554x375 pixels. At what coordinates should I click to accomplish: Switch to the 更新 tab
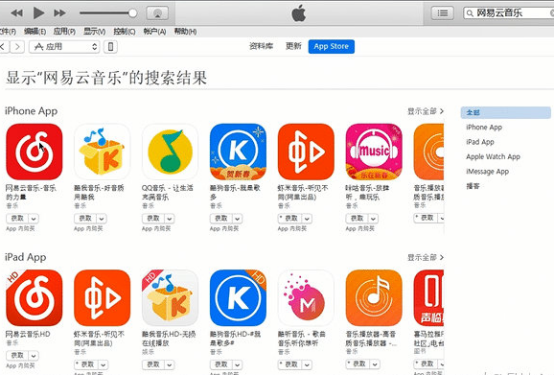[x=293, y=46]
